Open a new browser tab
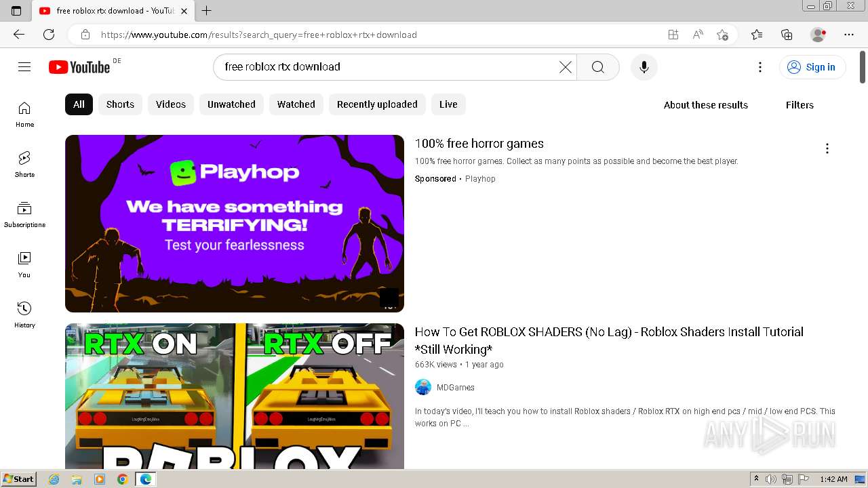 point(207,11)
